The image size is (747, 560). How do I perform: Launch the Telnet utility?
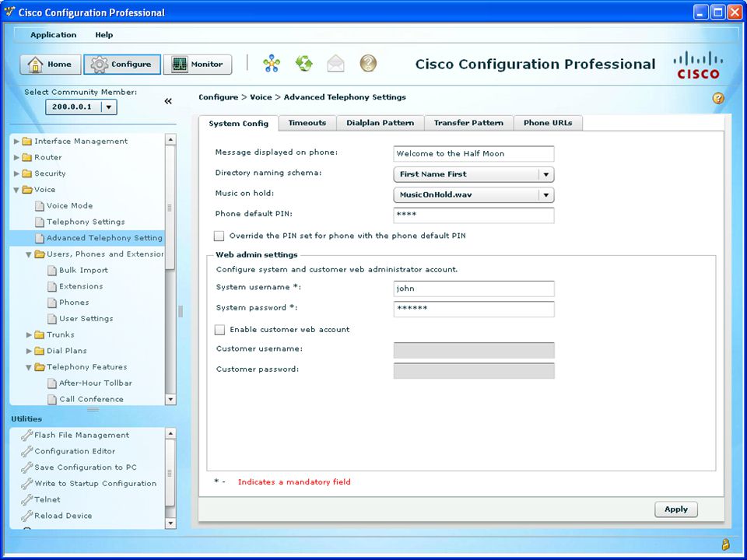pyautogui.click(x=47, y=499)
